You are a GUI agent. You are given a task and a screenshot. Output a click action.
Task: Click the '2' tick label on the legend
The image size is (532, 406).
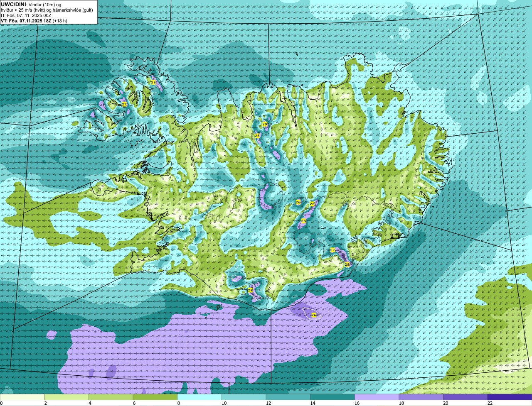coord(45,403)
